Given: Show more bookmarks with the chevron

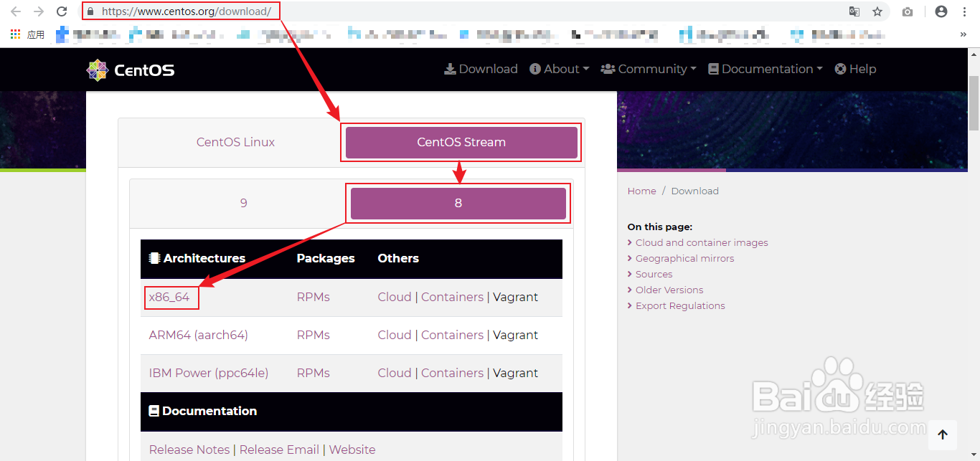Looking at the screenshot, I should click(x=963, y=34).
